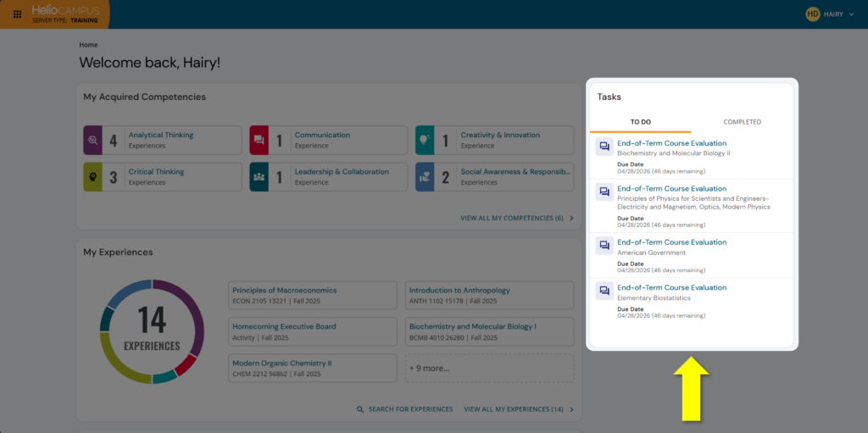The image size is (868, 433).
Task: Open the Analytical Thinking competency icon
Action: tap(92, 140)
